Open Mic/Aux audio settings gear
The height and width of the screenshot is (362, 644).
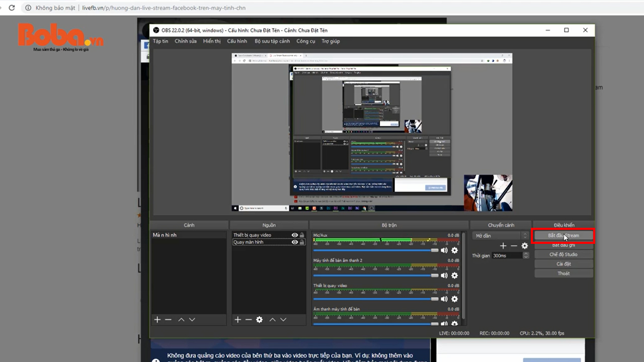pos(454,250)
